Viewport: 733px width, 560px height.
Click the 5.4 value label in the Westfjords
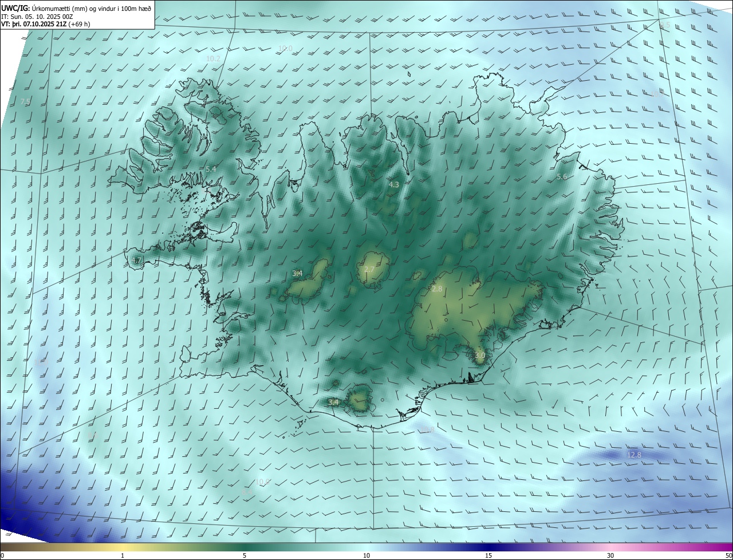click(x=211, y=169)
